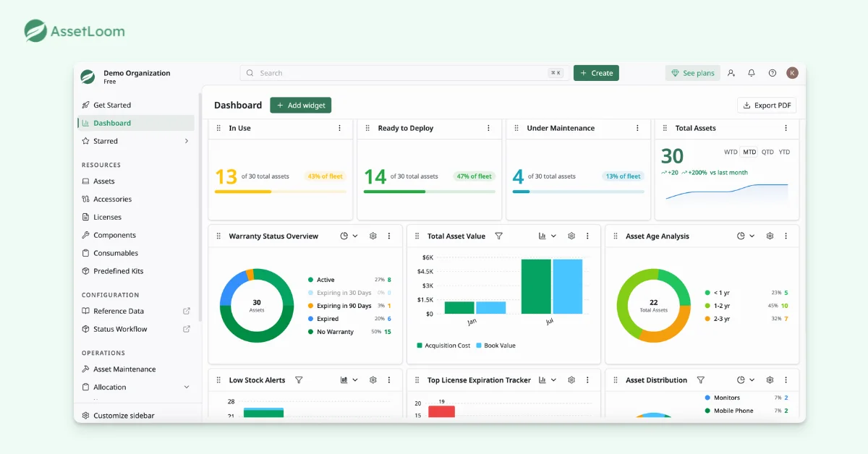Image resolution: width=868 pixels, height=454 pixels.
Task: Click Status Workflow external link icon
Action: (187, 329)
